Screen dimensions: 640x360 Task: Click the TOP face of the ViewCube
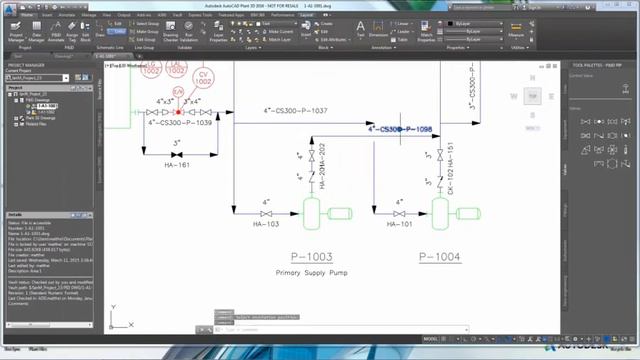pos(532,96)
